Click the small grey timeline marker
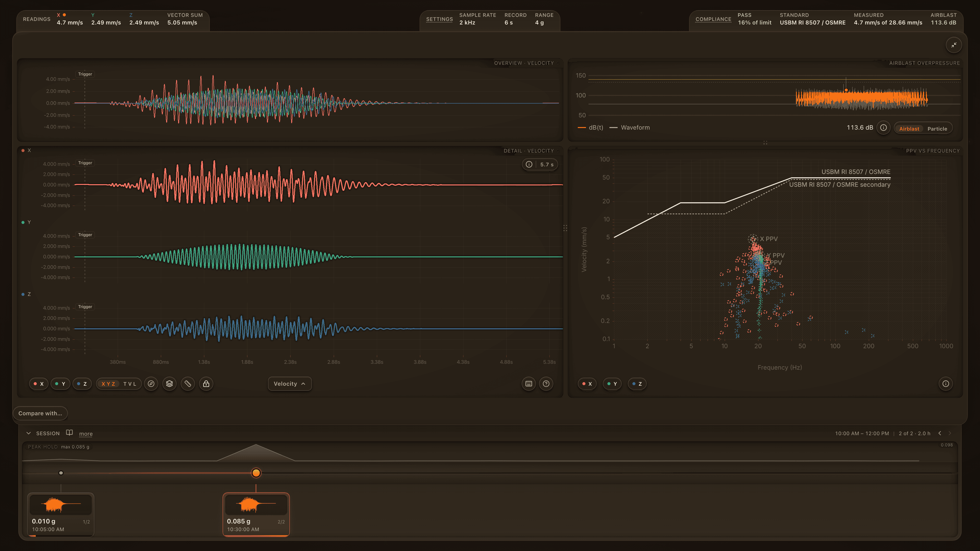Viewport: 980px width, 551px height. pos(61,473)
